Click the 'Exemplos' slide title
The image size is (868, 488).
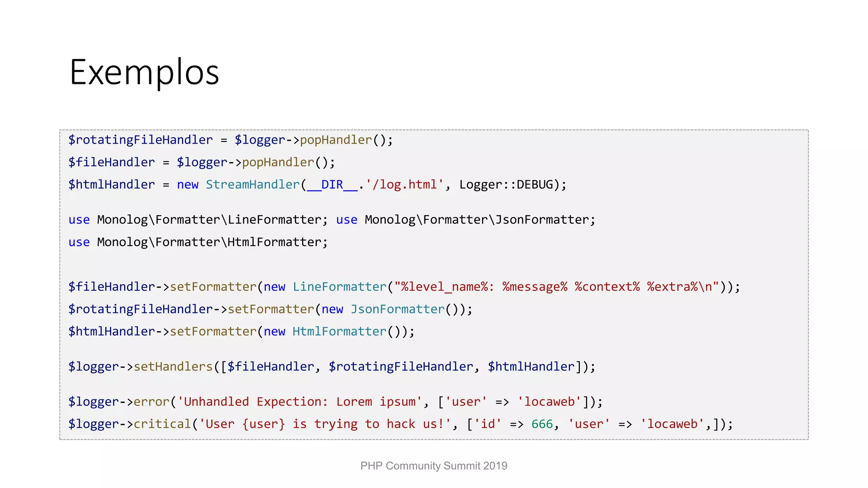(144, 73)
